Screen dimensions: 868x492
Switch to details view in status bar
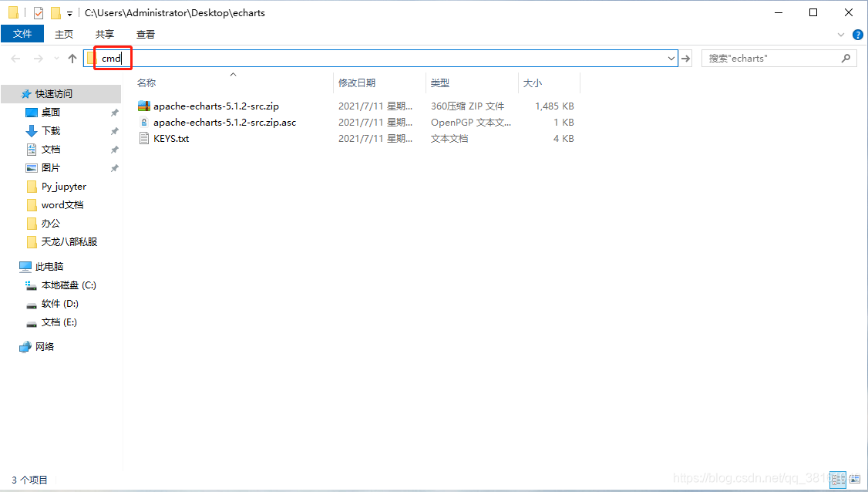(x=838, y=480)
